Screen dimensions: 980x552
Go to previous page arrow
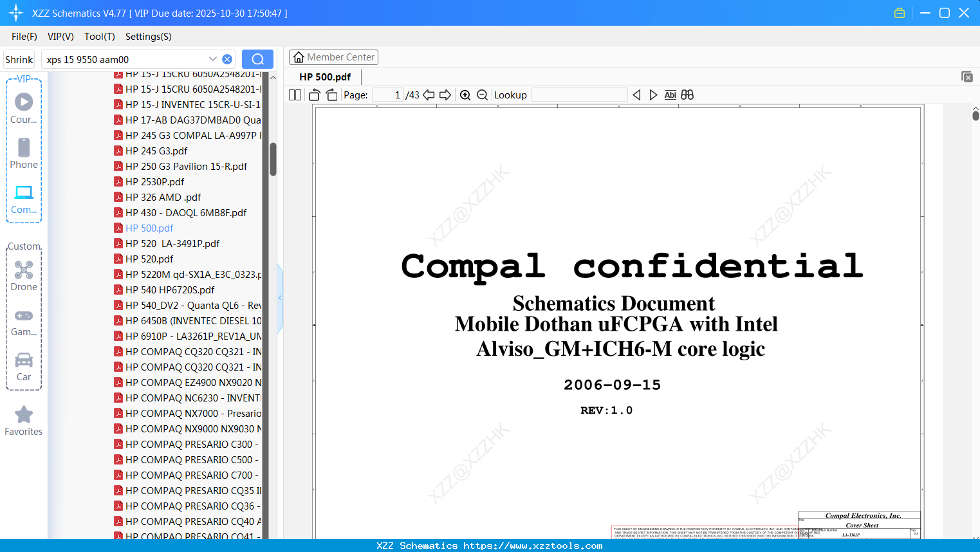[429, 95]
